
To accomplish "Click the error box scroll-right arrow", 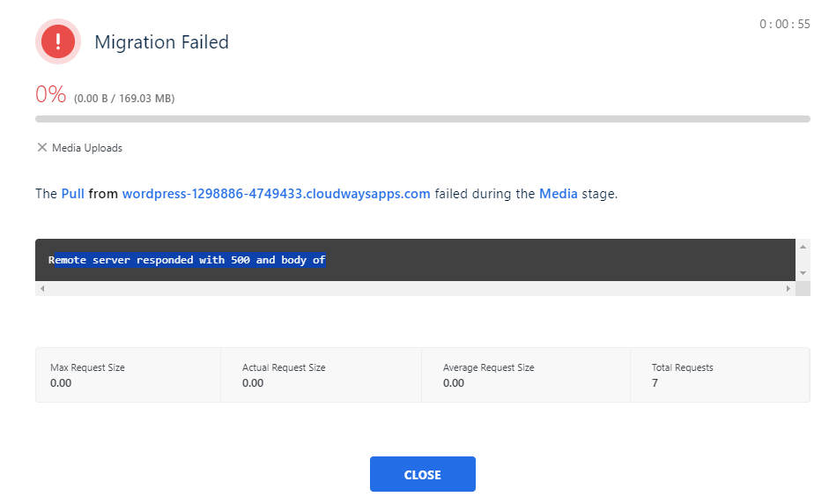I will [788, 289].
